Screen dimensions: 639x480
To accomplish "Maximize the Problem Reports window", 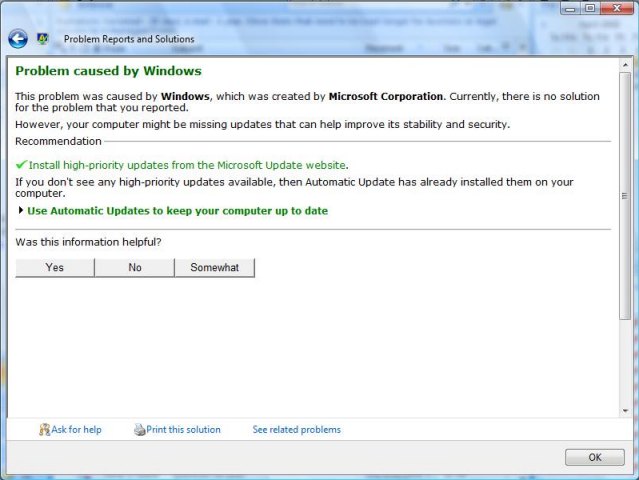I will [x=590, y=8].
